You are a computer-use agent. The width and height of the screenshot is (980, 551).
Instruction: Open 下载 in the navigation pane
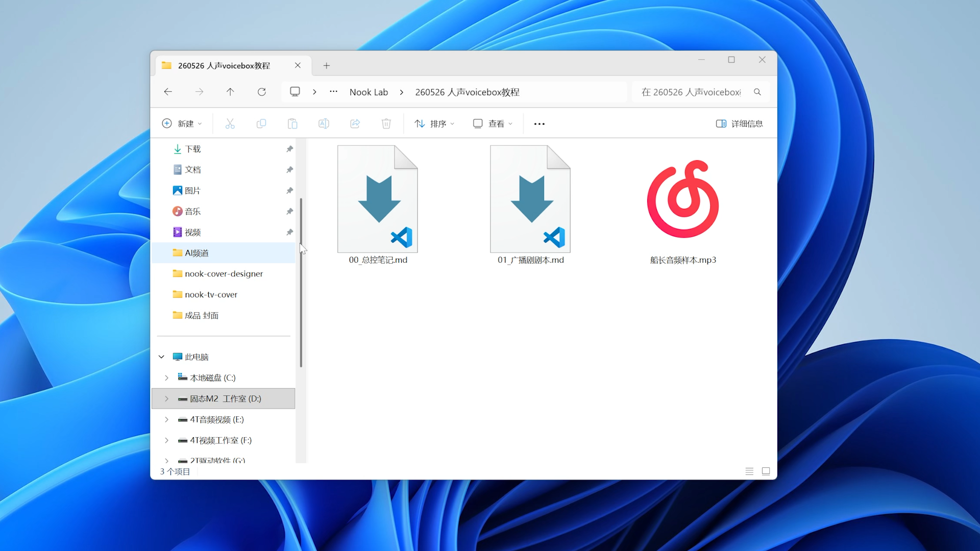[x=224, y=149]
